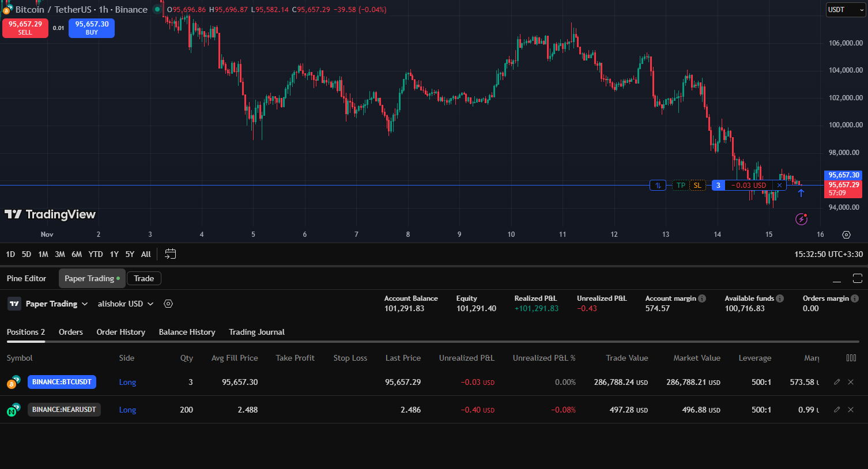Add stop loss using SL on chart
Screen dimensions: 868x469
[697, 186]
